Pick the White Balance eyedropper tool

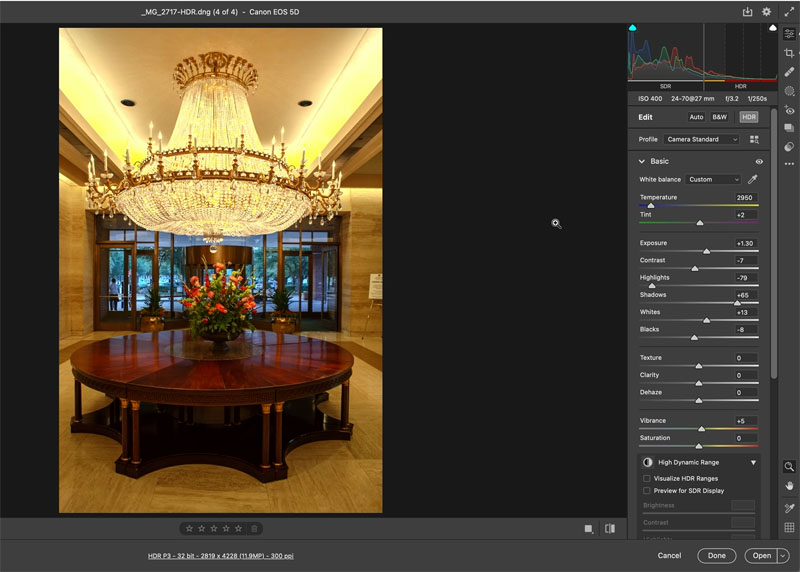[753, 179]
